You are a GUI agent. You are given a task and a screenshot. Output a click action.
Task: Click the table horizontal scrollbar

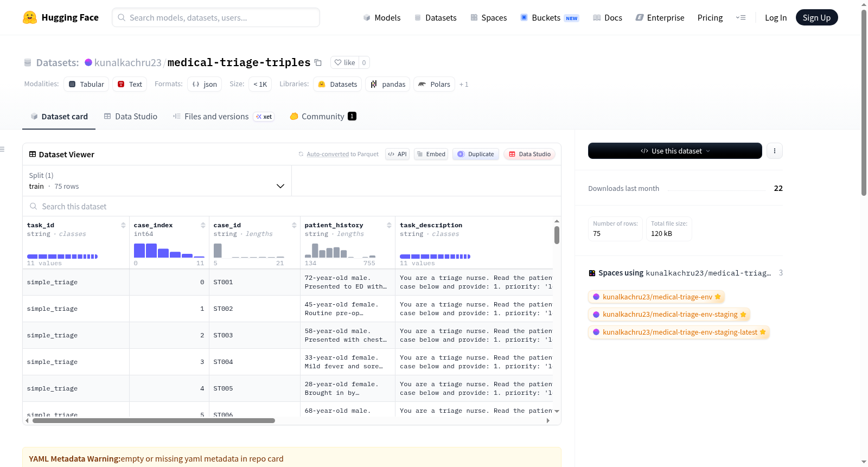154,420
